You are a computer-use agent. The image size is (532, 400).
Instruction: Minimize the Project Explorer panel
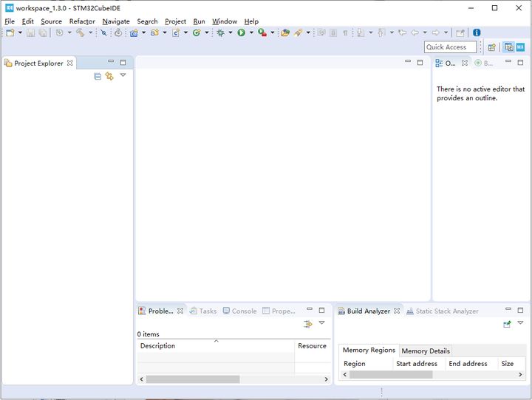[x=111, y=62]
